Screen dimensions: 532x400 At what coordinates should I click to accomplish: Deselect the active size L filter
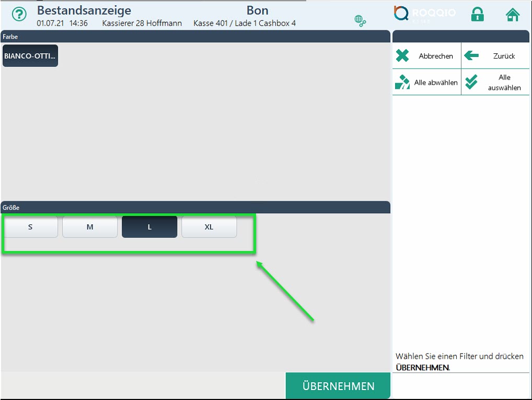coord(149,227)
